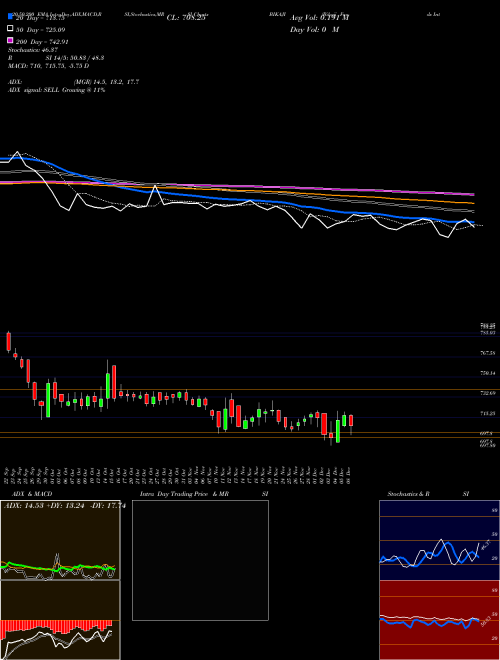Click the Day Vol: 0 M label
500x660 pixels.
click(314, 30)
